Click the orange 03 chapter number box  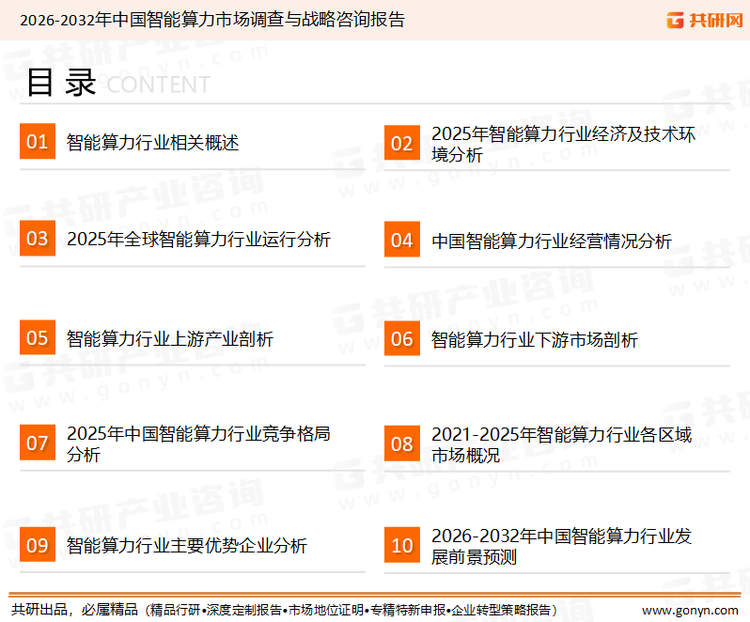(x=37, y=238)
